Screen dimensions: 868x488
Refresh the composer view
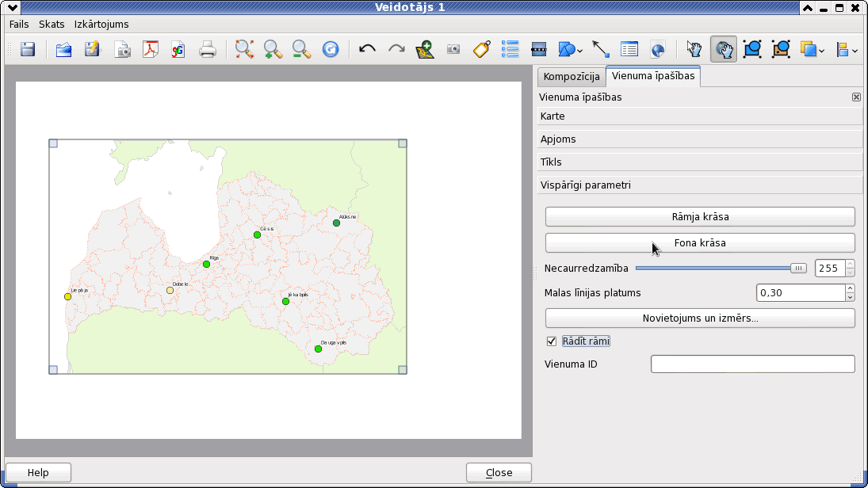[331, 50]
